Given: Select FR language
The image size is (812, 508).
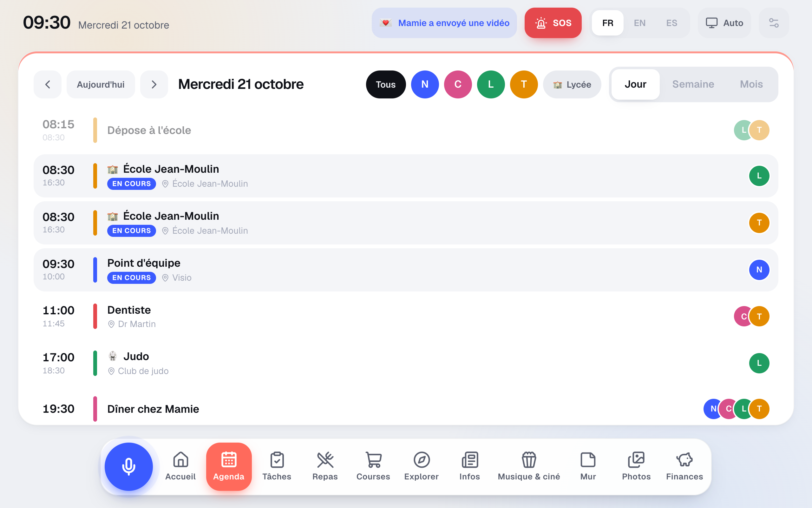Looking at the screenshot, I should tap(608, 23).
